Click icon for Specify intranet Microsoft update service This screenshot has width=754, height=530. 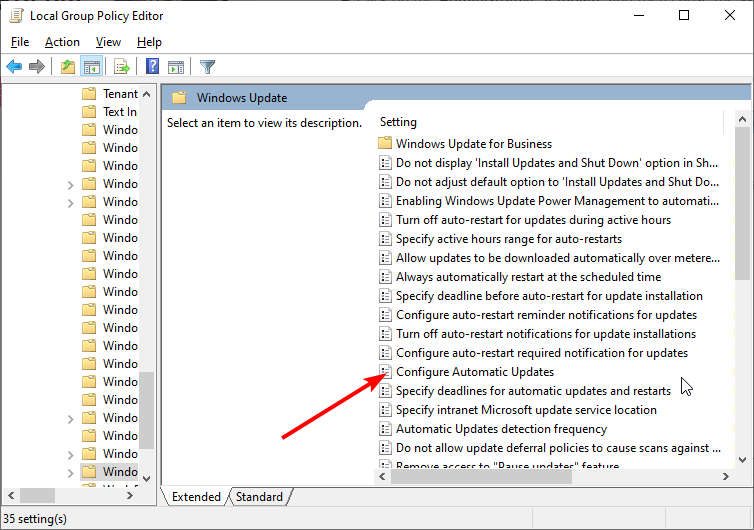(385, 409)
